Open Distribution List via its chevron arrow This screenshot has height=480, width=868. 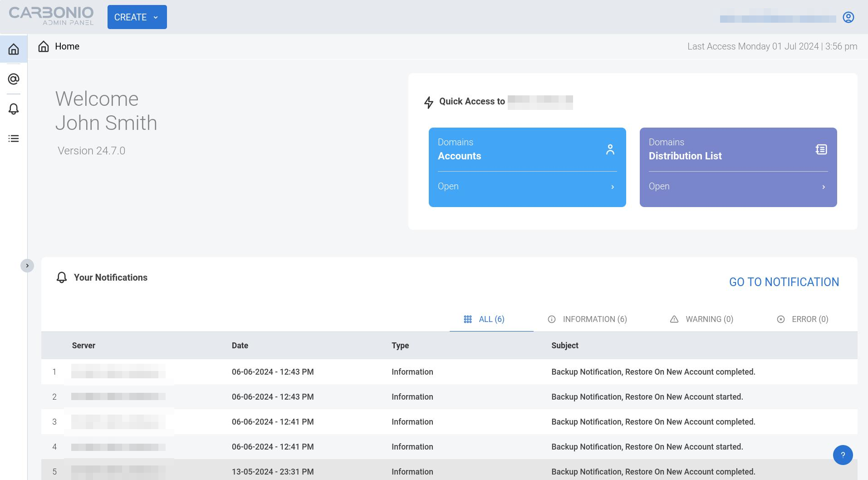pos(824,187)
